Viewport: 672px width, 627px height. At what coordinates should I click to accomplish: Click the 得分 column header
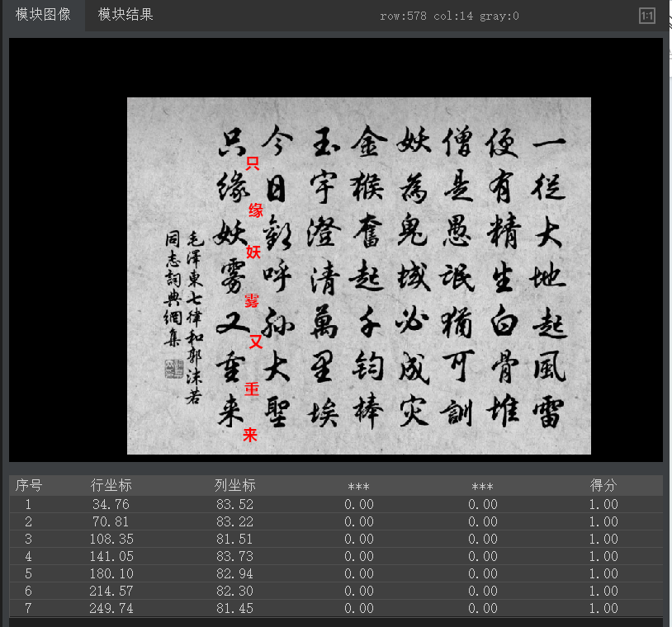pos(603,485)
